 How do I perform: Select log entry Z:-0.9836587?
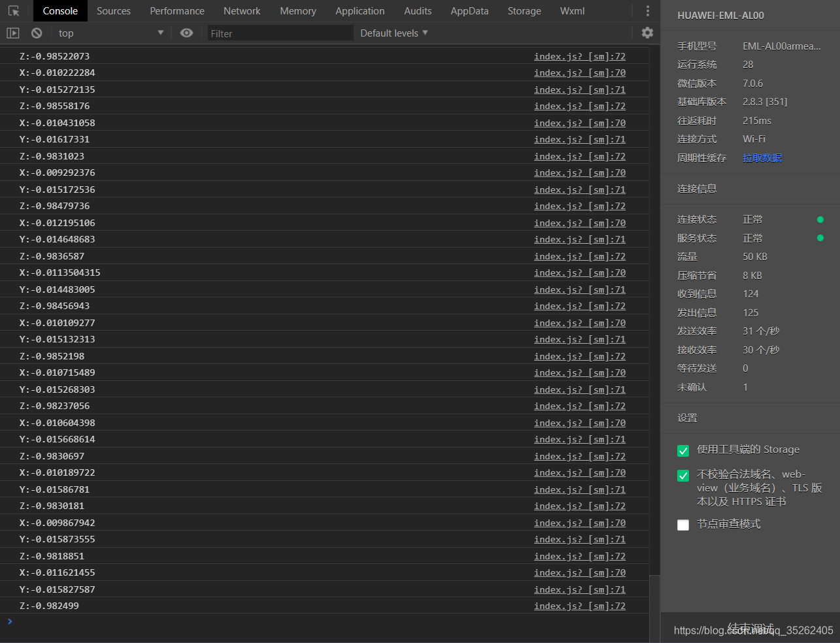pyautogui.click(x=52, y=256)
